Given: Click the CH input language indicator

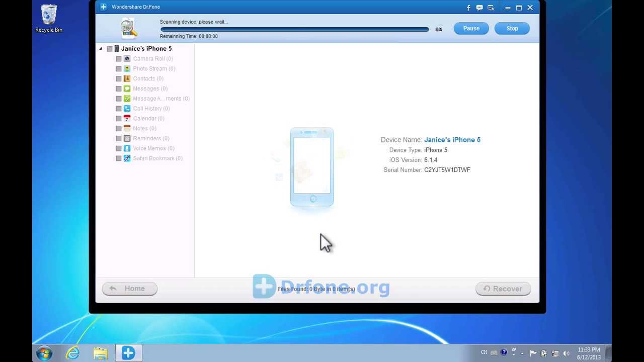Looking at the screenshot, I should pyautogui.click(x=484, y=352).
